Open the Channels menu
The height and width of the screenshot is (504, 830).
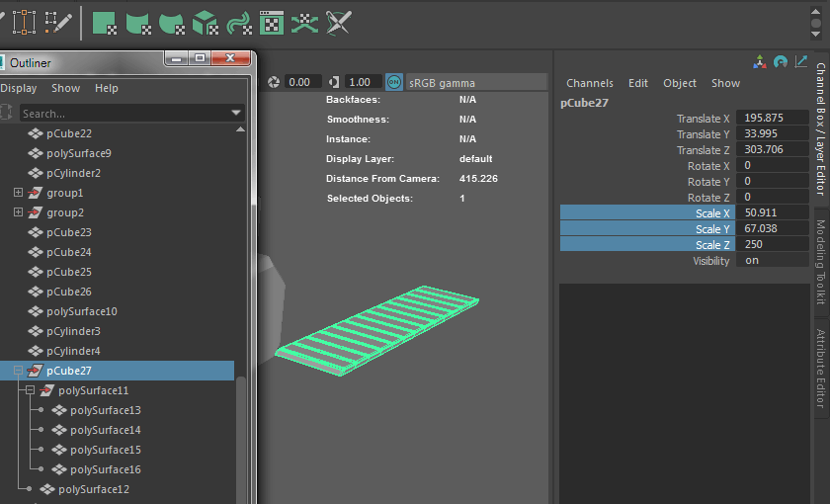[590, 83]
